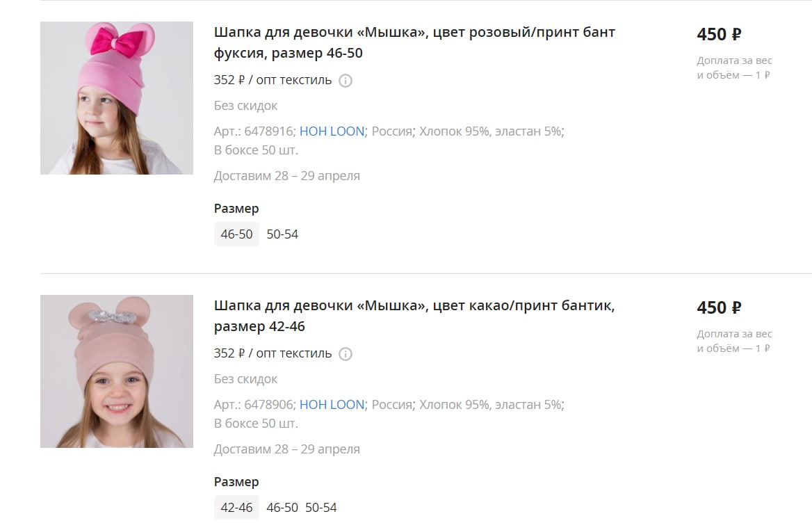
Task: Choose size 46-50 for the cocoa hat
Action: tap(282, 507)
